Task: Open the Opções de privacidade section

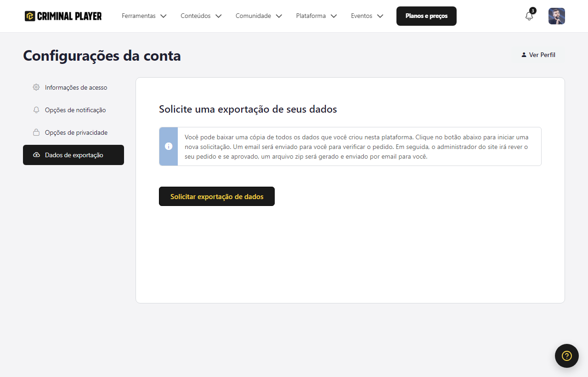Action: 73,132
